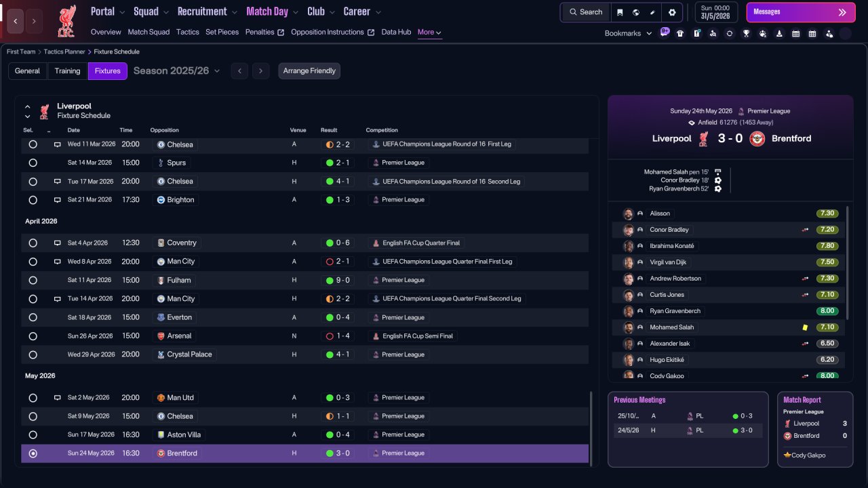
Task: Select radio button for Crystal Palace 29 Apr fixture
Action: (x=33, y=354)
